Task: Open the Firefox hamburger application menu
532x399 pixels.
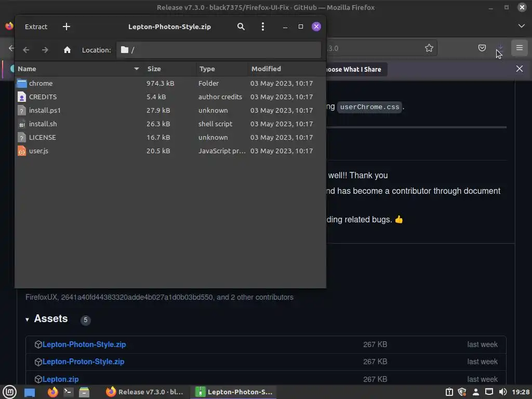Action: [520, 48]
